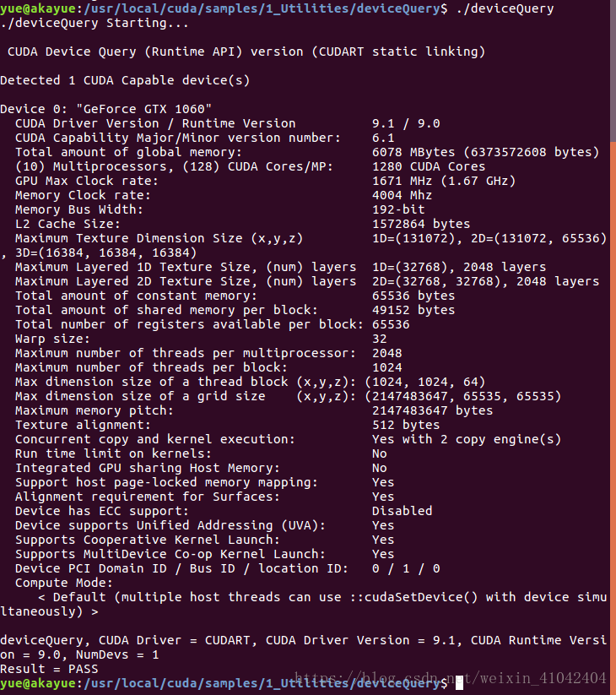Click the Warp size value 32
The height and width of the screenshot is (695, 616).
[x=380, y=339]
